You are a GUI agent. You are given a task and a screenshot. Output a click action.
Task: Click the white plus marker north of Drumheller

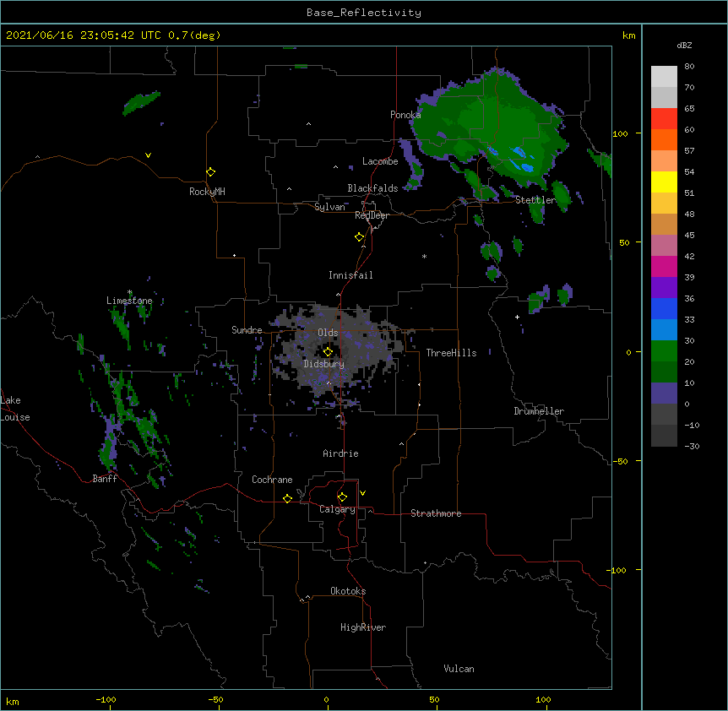click(x=517, y=317)
